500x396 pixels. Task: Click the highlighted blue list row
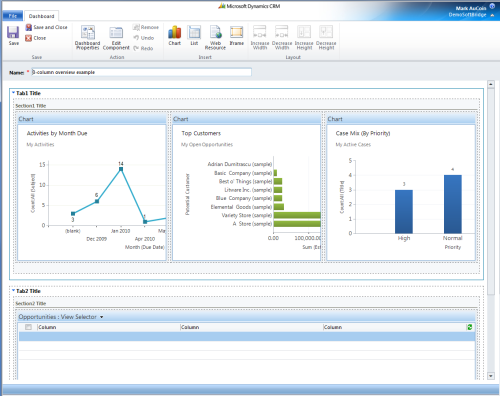(x=247, y=336)
